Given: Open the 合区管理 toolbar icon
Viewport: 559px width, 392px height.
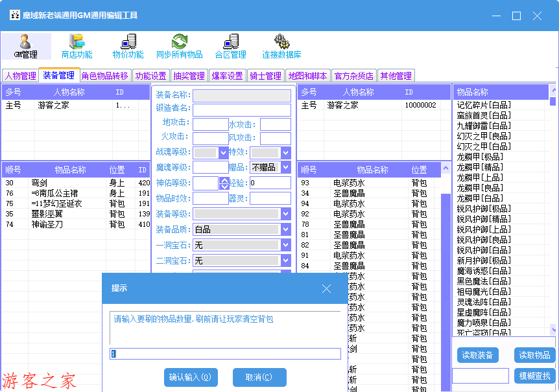Looking at the screenshot, I should point(230,46).
